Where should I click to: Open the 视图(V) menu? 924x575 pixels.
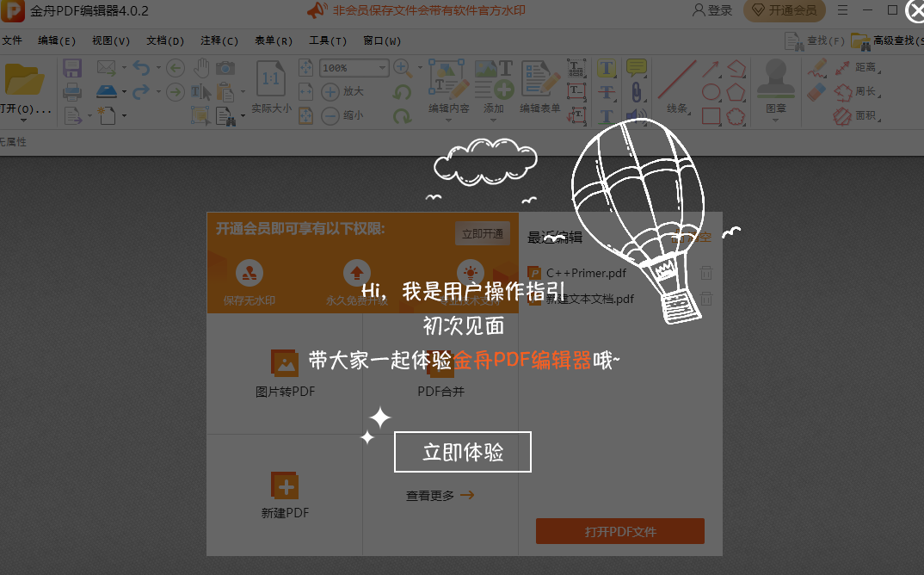pos(111,40)
